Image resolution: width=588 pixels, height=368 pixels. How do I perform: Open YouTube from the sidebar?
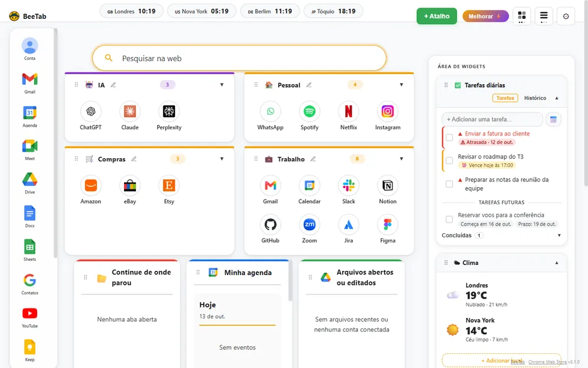[x=29, y=317]
